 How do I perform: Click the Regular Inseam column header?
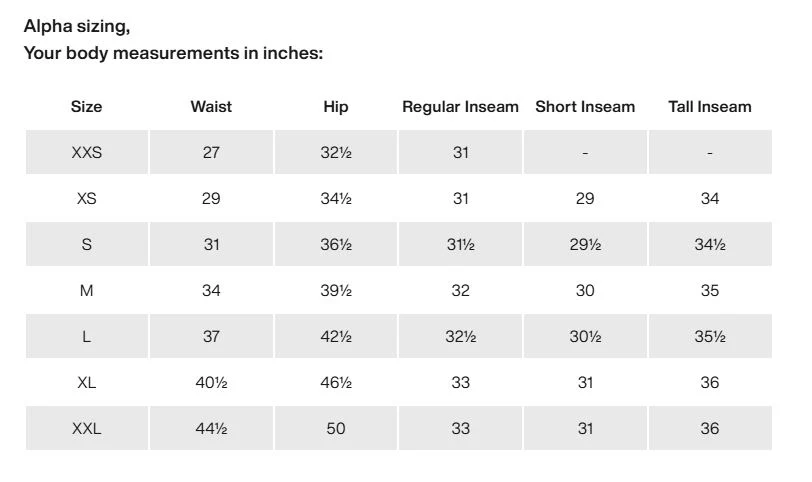tap(460, 107)
